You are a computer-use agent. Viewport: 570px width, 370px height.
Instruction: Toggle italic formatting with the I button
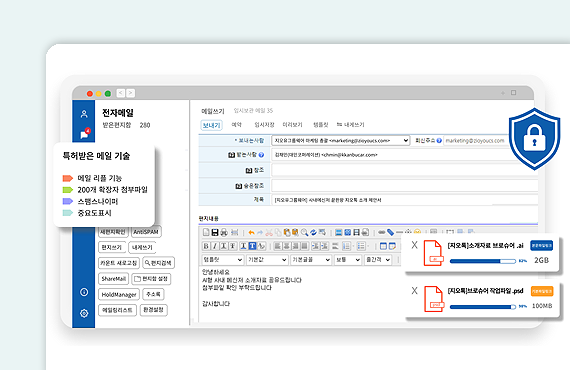point(215,246)
